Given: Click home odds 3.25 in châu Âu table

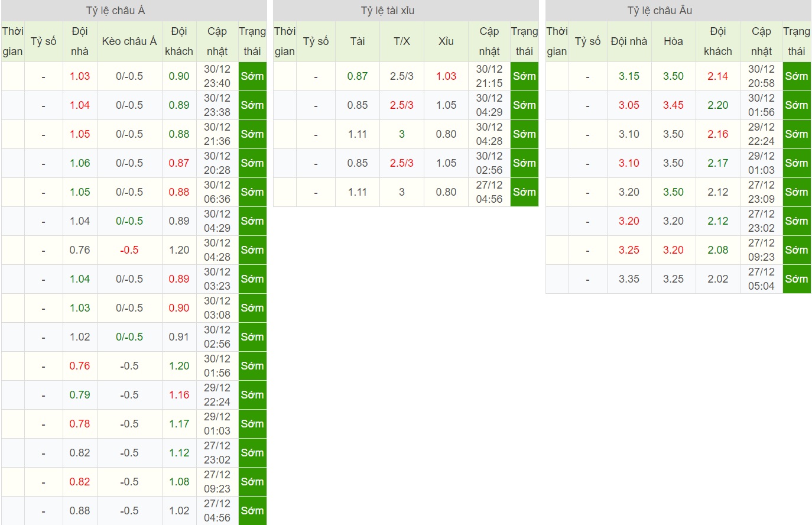Looking at the screenshot, I should (629, 250).
